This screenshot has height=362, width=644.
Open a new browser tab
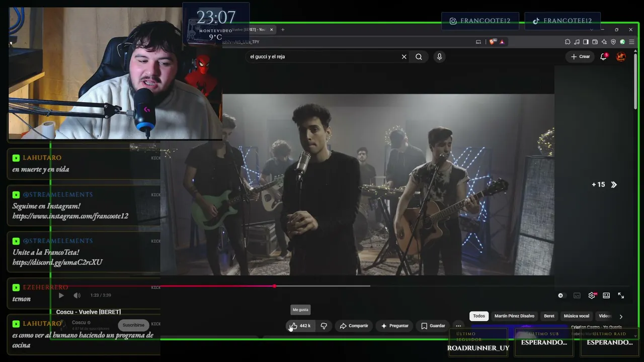pyautogui.click(x=283, y=30)
